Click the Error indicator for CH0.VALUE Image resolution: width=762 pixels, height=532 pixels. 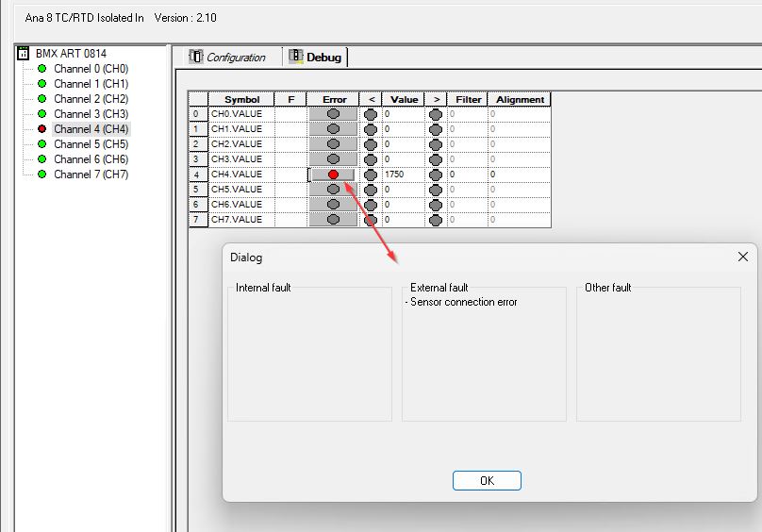333,114
